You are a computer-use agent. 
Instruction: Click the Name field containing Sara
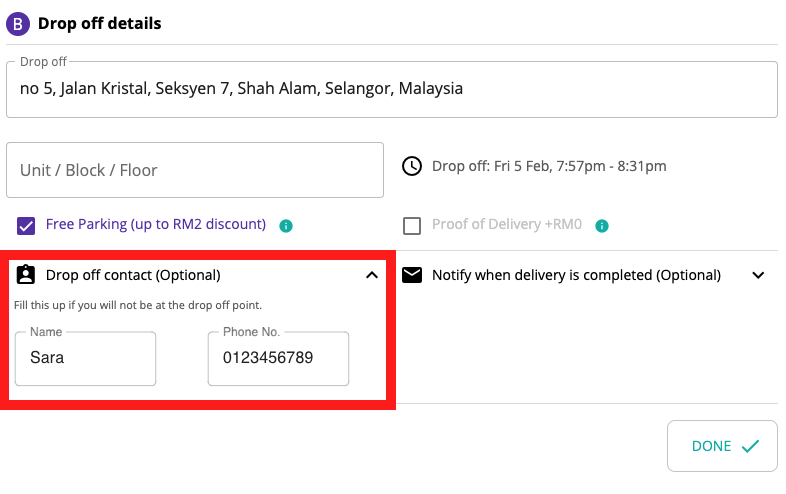click(x=85, y=359)
